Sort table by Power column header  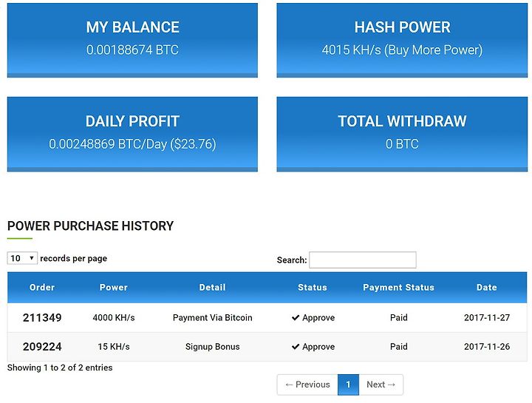click(114, 288)
